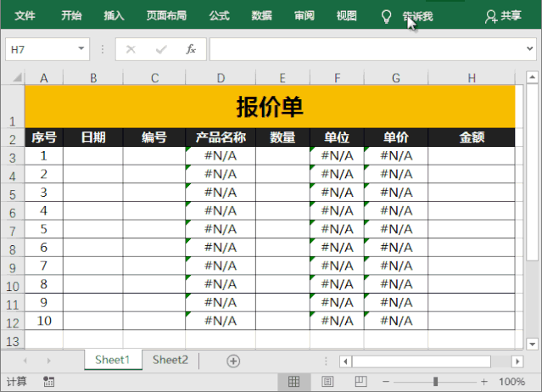This screenshot has width=542, height=392.
Task: Click the 日期 header cell
Action: pyautogui.click(x=93, y=137)
